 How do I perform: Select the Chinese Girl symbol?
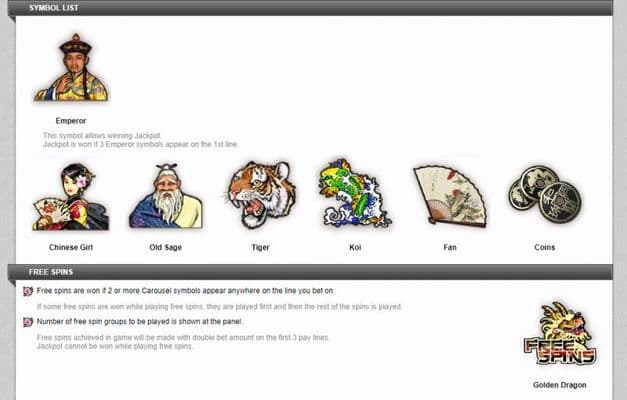point(70,196)
